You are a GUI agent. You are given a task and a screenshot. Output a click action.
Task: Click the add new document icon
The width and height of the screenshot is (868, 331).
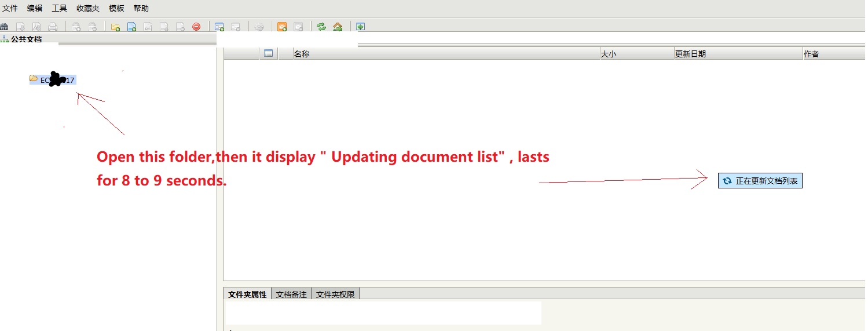(x=131, y=27)
